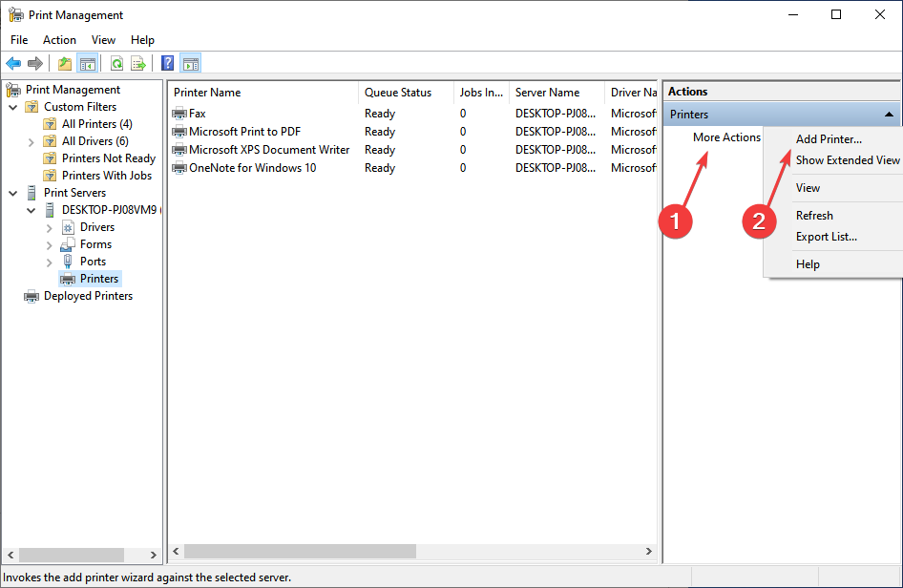Open the View submenu in context menu
Viewport: 903px width, 588px height.
point(833,188)
